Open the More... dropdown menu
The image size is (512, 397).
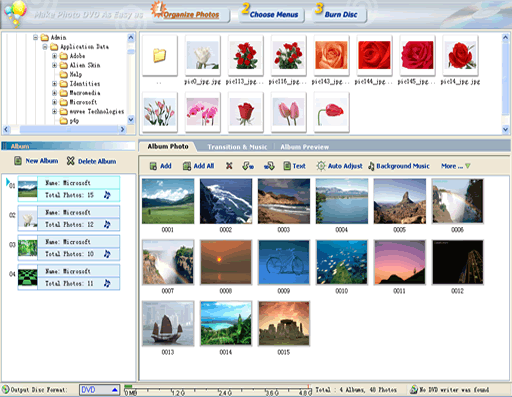pyautogui.click(x=455, y=166)
